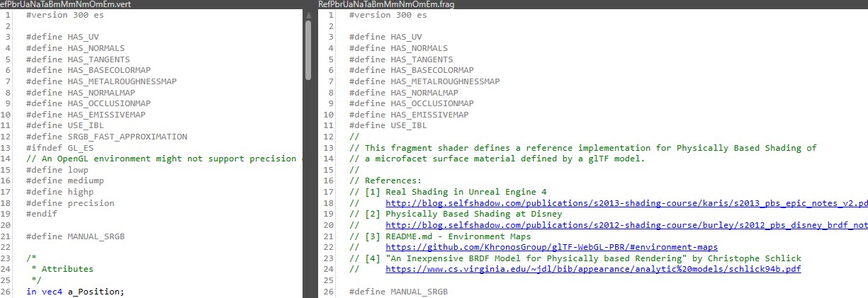This screenshot has width=868, height=298.
Task: Click '#define HAS_NORMALS' in the .vert pane
Action: pos(75,48)
